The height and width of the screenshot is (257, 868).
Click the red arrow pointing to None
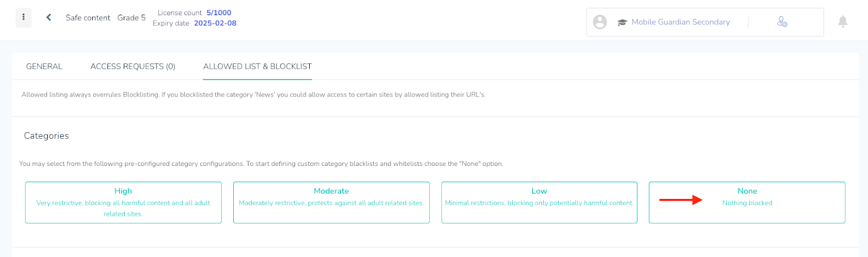click(681, 200)
